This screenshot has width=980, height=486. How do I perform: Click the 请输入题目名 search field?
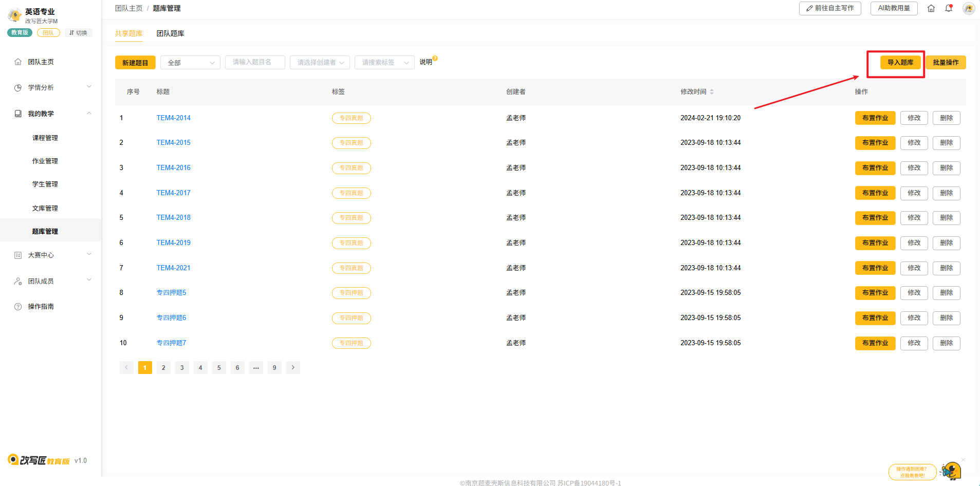point(255,62)
